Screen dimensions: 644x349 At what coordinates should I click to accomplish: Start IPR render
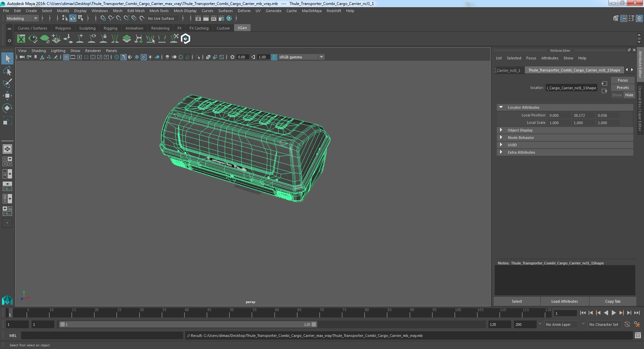click(214, 18)
